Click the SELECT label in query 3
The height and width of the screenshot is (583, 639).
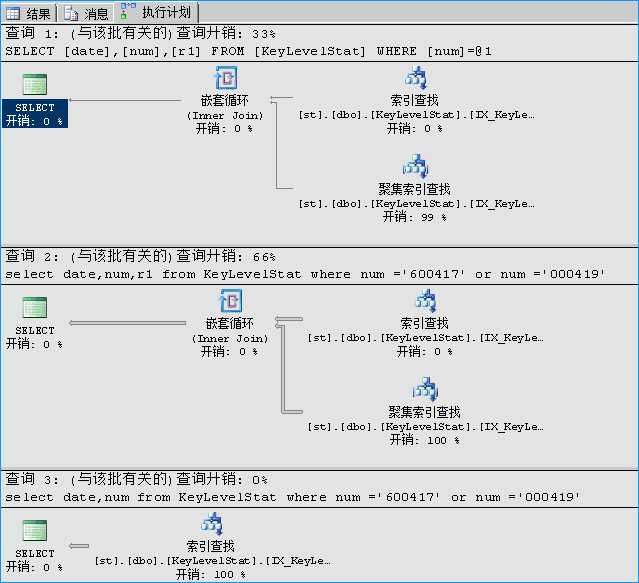coord(35,553)
